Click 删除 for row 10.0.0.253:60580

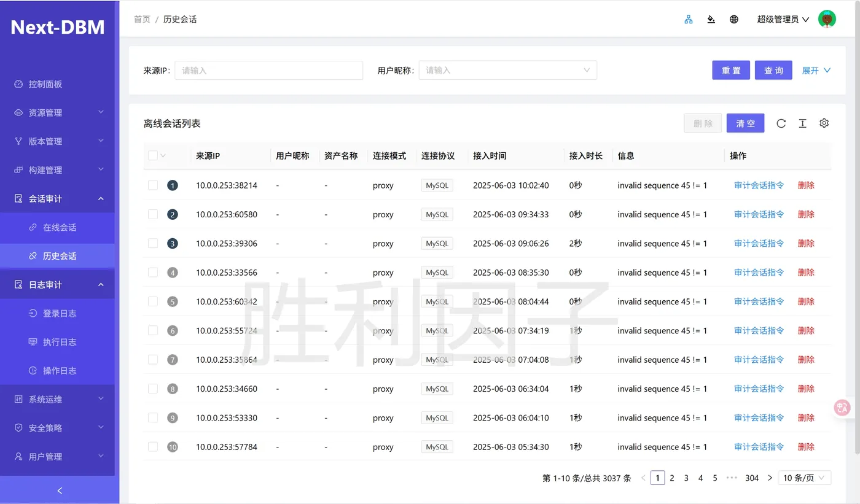(x=806, y=214)
